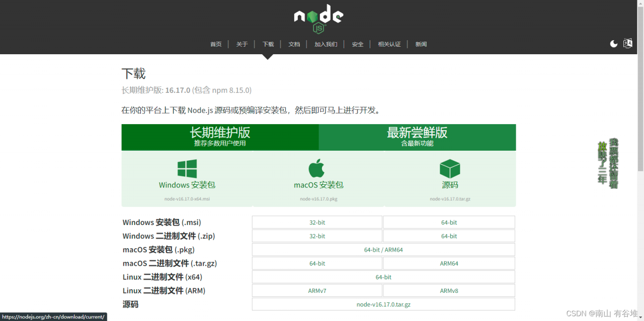Click the node-v16.17.0.pkg filename text

[x=318, y=199]
